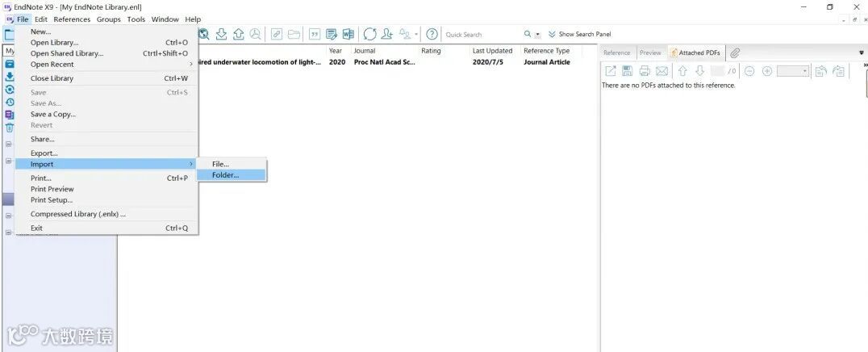The height and width of the screenshot is (352, 868).
Task: Switch to the Preview tab
Action: (x=650, y=53)
